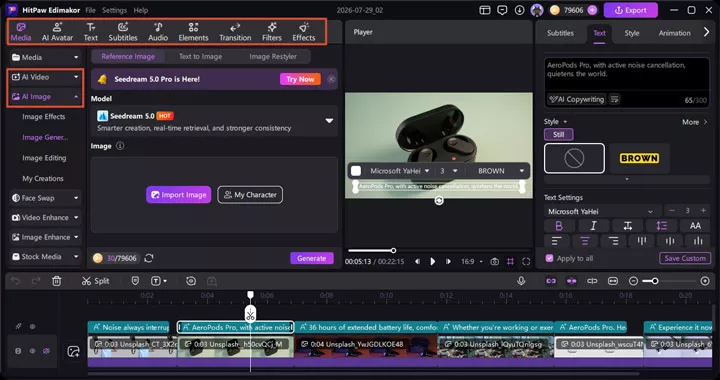This screenshot has width=720, height=380.
Task: Open the Transition panel
Action: [235, 32]
